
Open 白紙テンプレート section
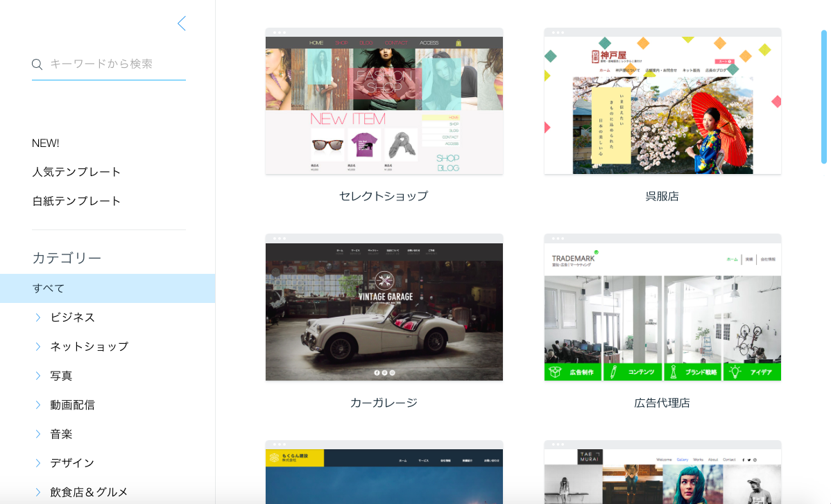pyautogui.click(x=76, y=201)
